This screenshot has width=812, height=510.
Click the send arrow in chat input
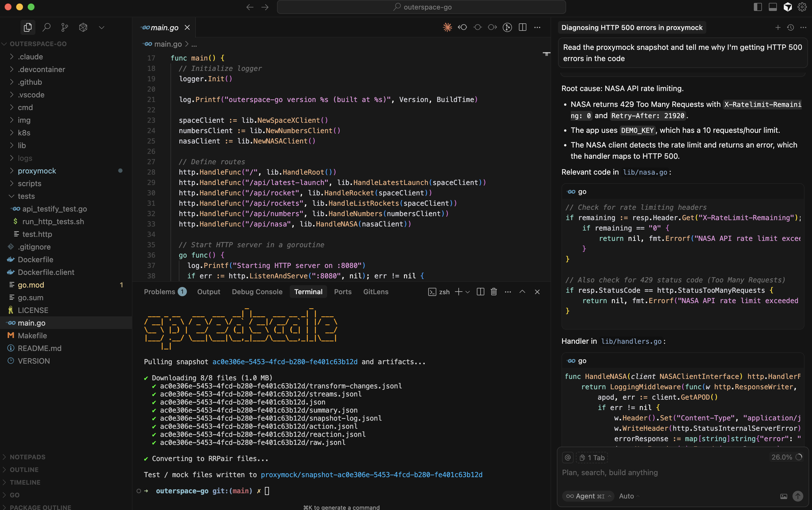pyautogui.click(x=798, y=496)
